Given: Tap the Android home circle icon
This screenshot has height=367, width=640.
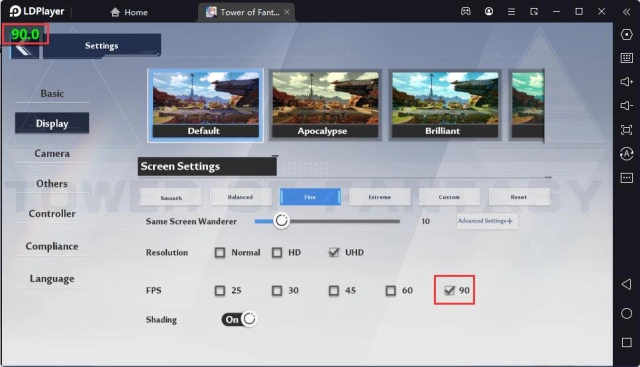Looking at the screenshot, I should (627, 314).
